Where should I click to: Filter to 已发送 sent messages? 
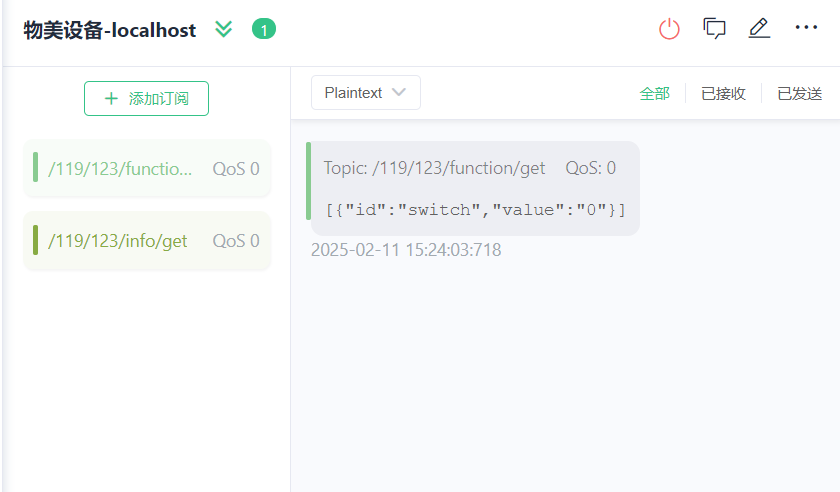click(x=799, y=94)
